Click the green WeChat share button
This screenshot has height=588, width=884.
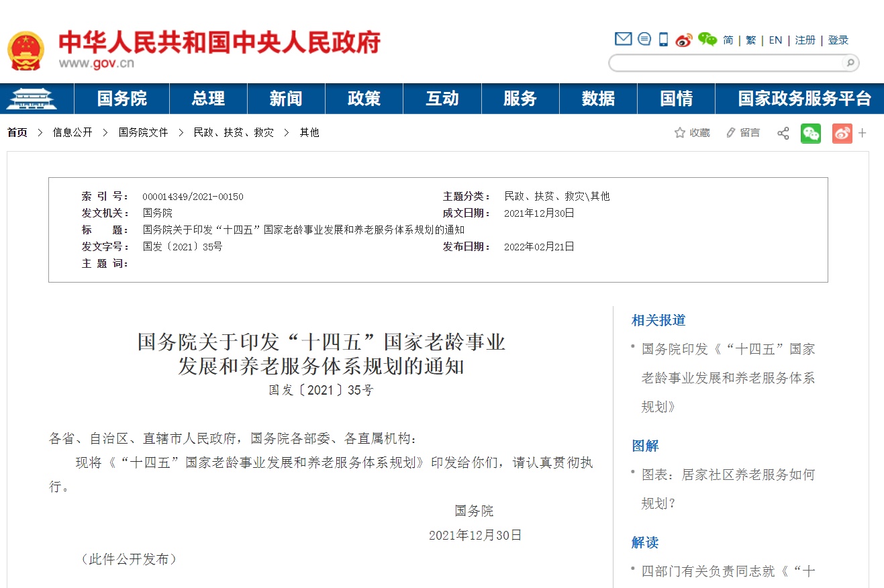pyautogui.click(x=811, y=133)
